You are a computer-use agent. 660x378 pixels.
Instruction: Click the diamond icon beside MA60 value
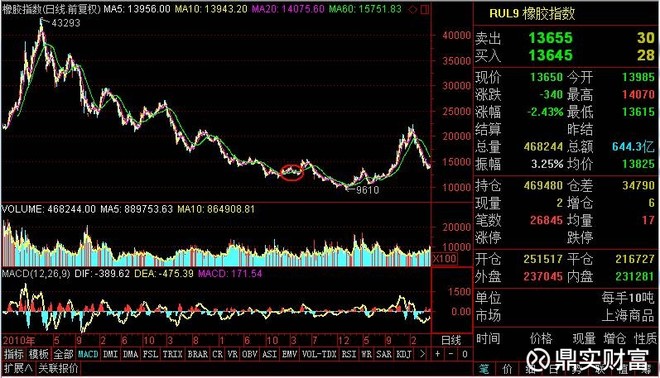pyautogui.click(x=413, y=9)
